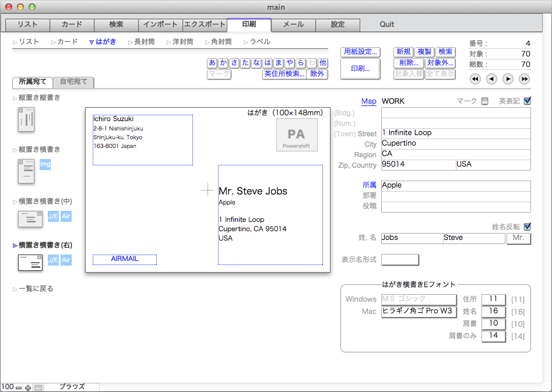Filter by ま kana index button
Image resolution: width=552 pixels, height=392 pixels.
click(279, 63)
